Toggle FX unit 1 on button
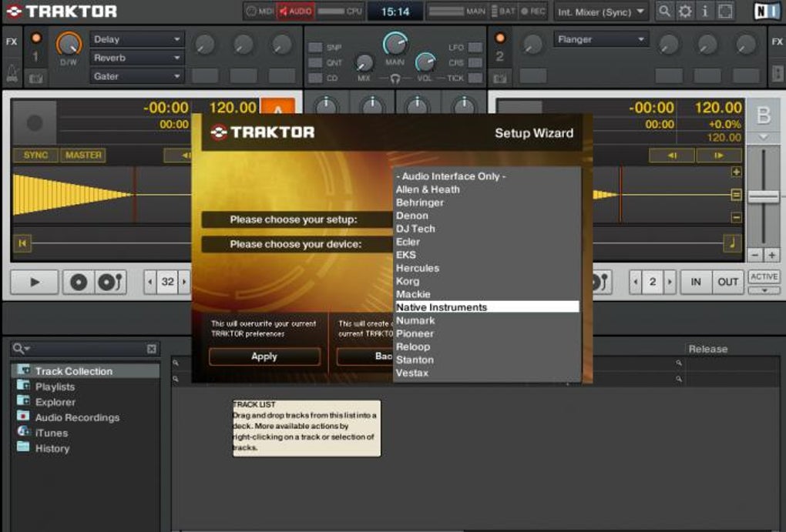 point(35,38)
